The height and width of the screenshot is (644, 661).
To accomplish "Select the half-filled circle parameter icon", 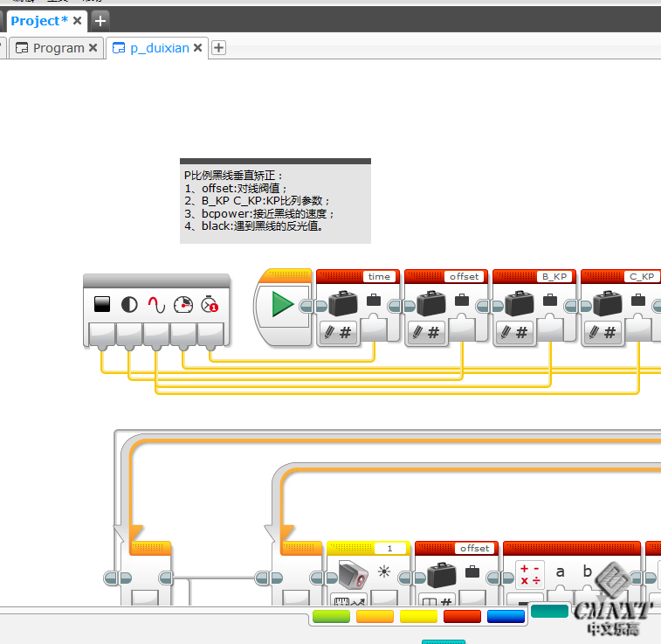I will coord(129,305).
